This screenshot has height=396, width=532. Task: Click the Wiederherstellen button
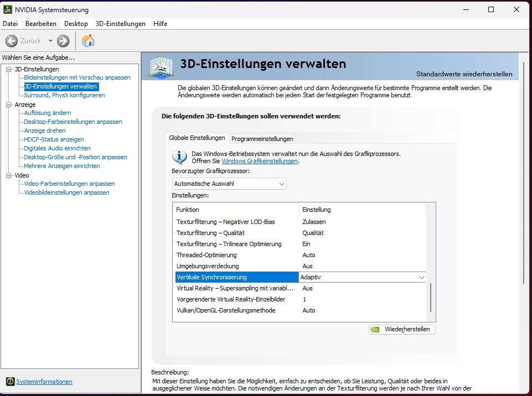point(402,329)
